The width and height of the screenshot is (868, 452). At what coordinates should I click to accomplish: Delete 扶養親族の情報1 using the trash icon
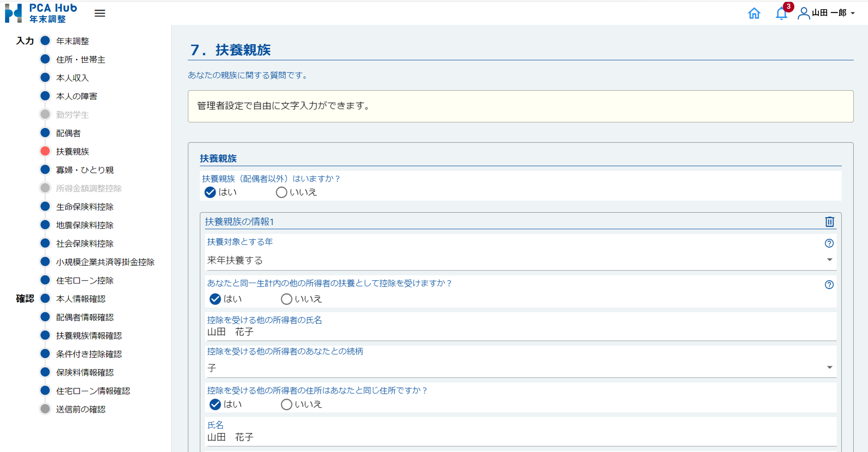coord(830,222)
